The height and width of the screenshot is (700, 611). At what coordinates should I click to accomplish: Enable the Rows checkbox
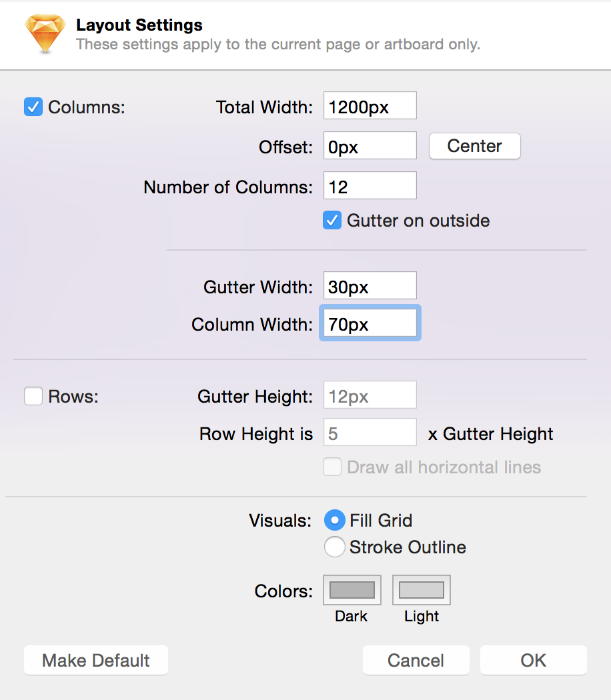pos(33,396)
